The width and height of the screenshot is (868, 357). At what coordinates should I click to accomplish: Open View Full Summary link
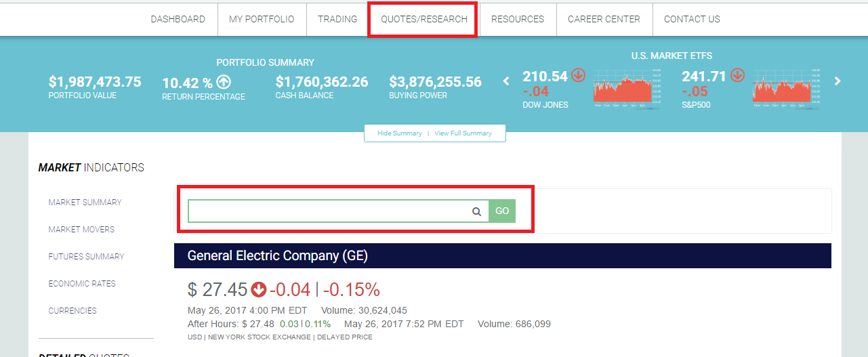[x=463, y=133]
